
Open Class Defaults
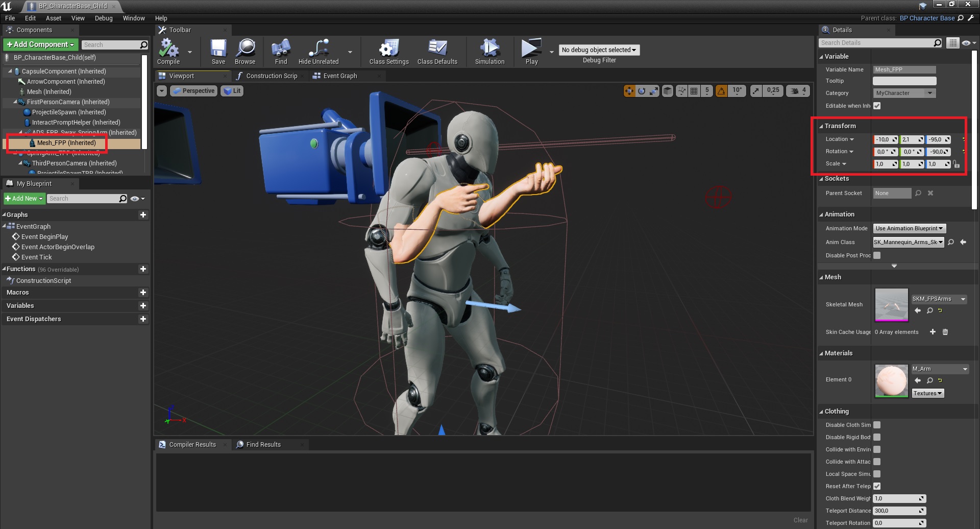(x=437, y=50)
